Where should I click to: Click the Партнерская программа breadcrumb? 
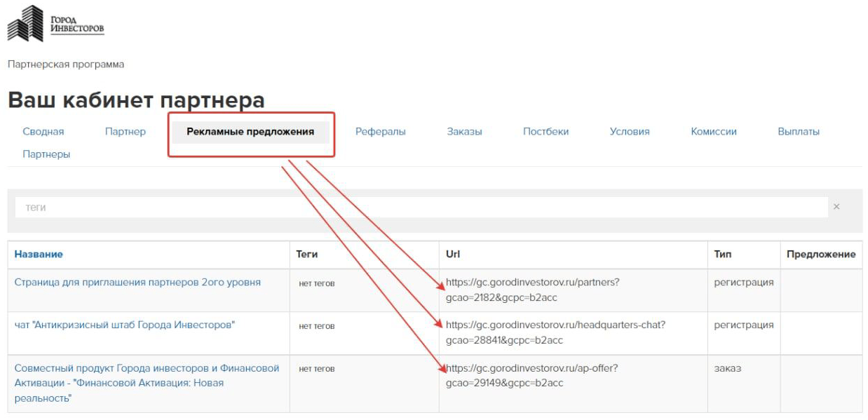click(65, 65)
